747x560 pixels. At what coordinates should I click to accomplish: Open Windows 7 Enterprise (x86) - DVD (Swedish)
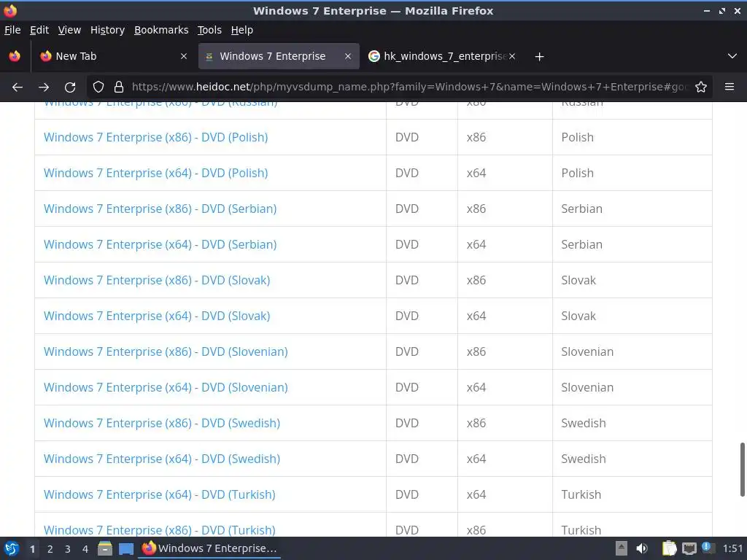[162, 423]
